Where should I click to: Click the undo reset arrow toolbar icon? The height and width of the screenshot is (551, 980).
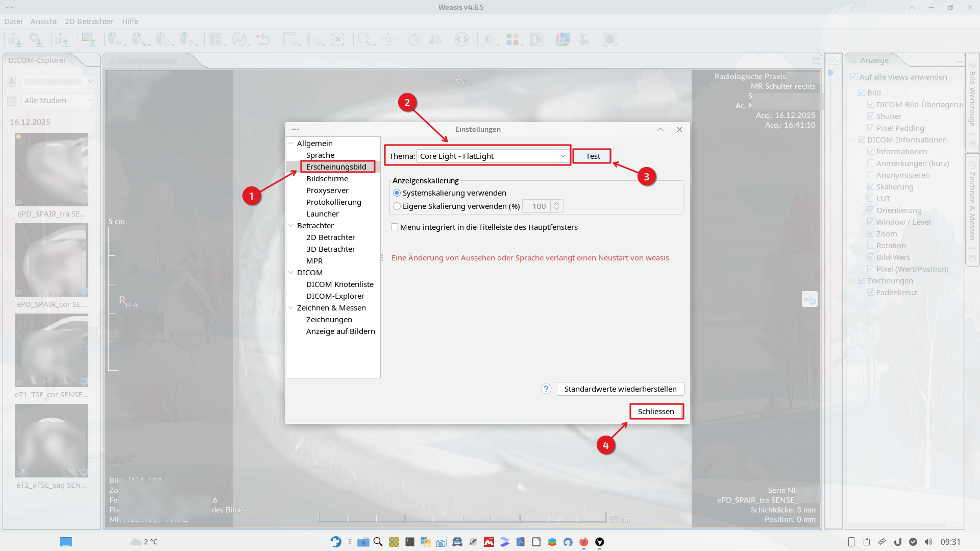click(x=263, y=39)
